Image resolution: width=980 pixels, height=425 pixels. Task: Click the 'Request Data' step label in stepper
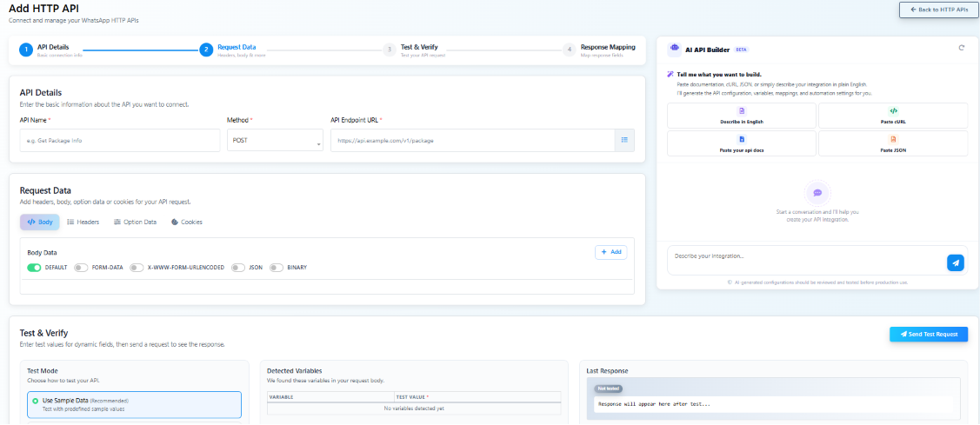tap(237, 47)
